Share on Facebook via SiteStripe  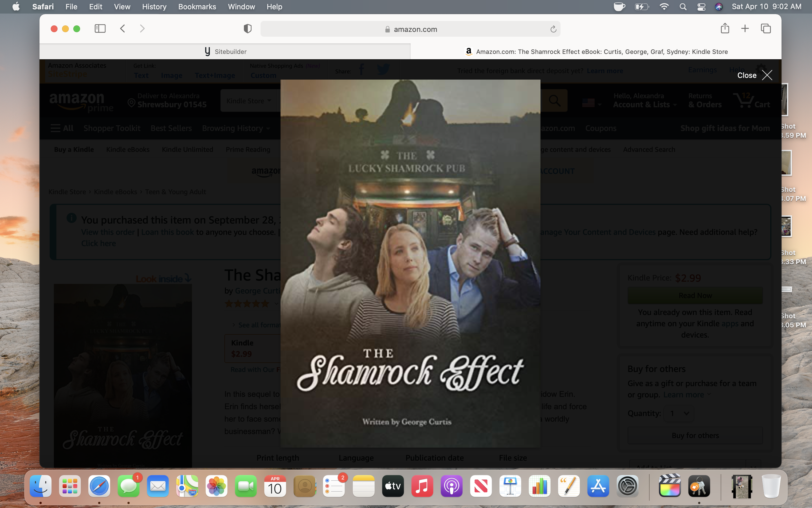click(361, 69)
